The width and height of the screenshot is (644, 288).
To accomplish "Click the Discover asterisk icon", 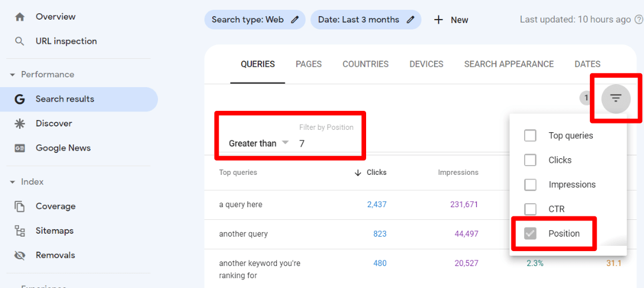I will click(19, 124).
